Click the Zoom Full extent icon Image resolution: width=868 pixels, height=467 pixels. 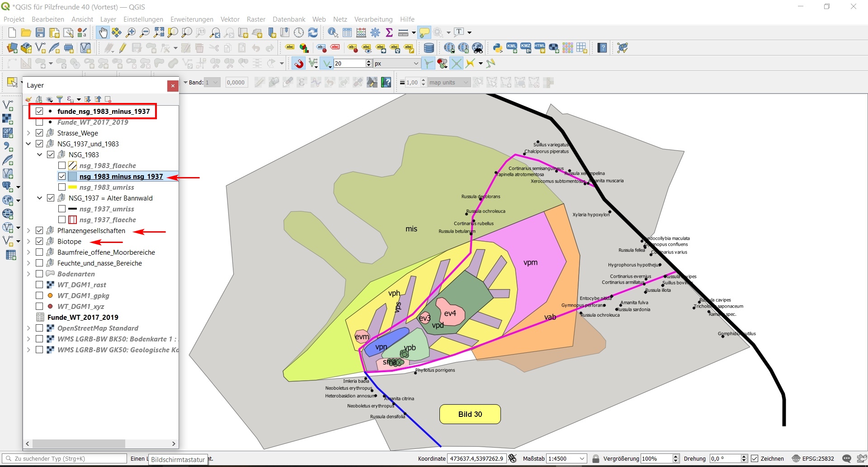pos(159,33)
